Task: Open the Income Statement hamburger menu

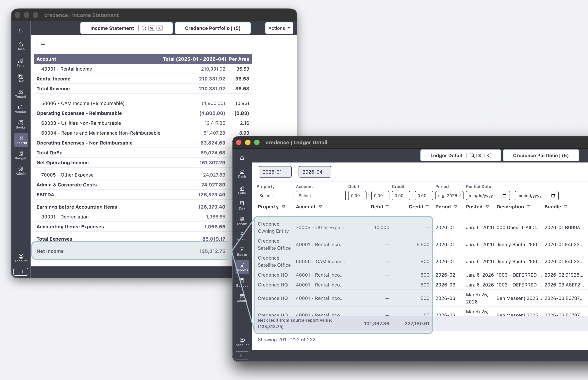Action: pyautogui.click(x=43, y=44)
